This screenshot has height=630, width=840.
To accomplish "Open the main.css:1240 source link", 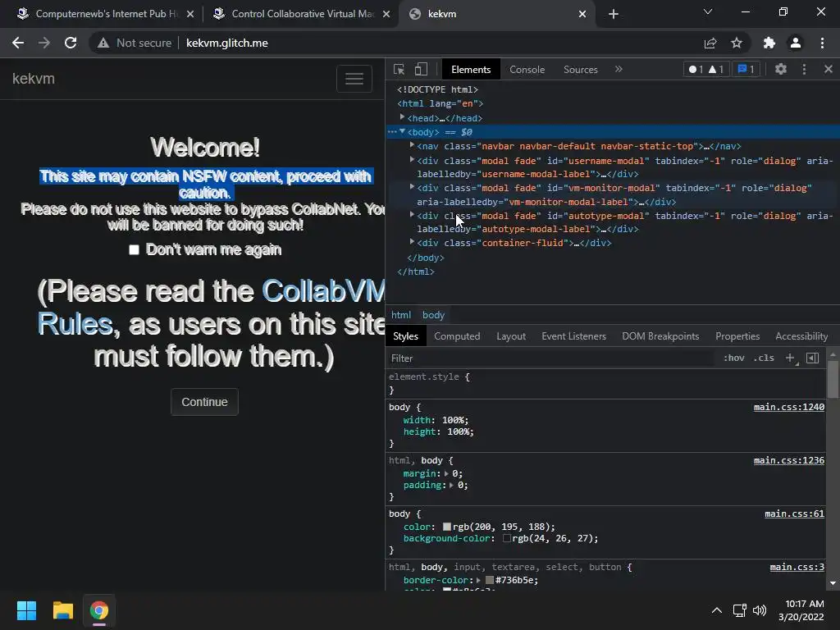I will click(x=789, y=407).
